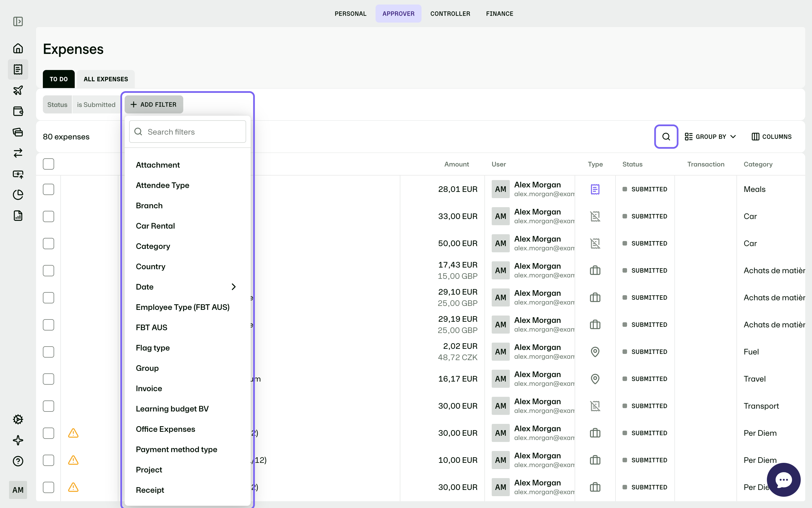Click the suitcase type icon in 17,43 EUR row

click(x=595, y=270)
